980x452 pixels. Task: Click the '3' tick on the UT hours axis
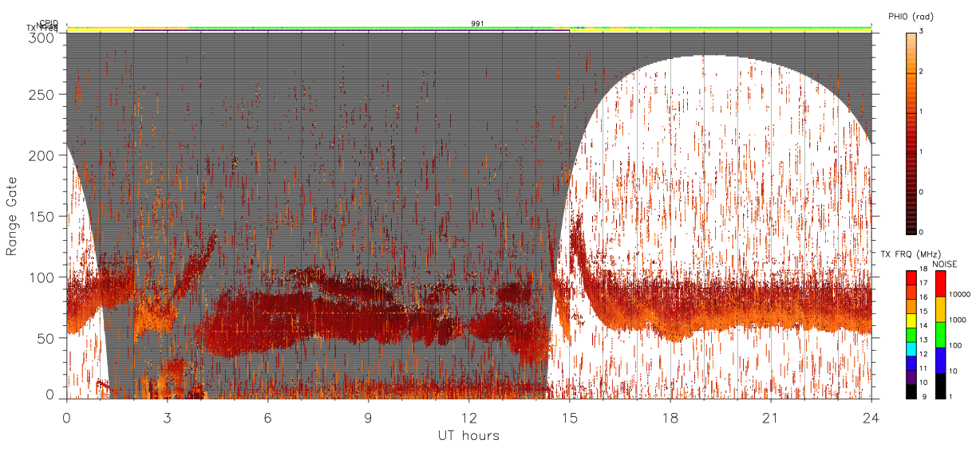pos(168,418)
